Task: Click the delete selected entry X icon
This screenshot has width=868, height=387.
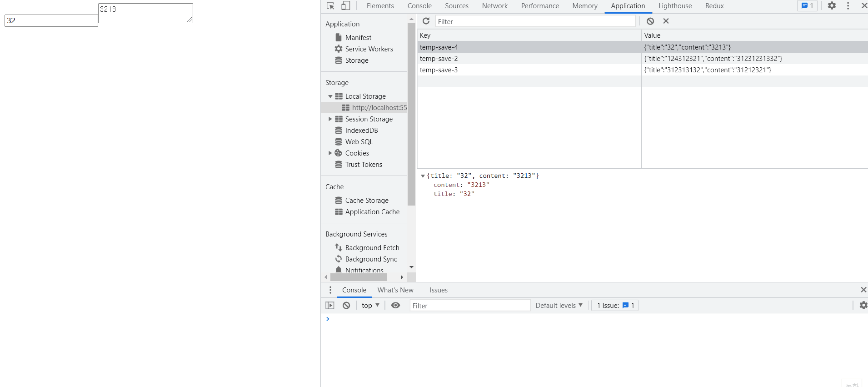Action: pos(666,21)
